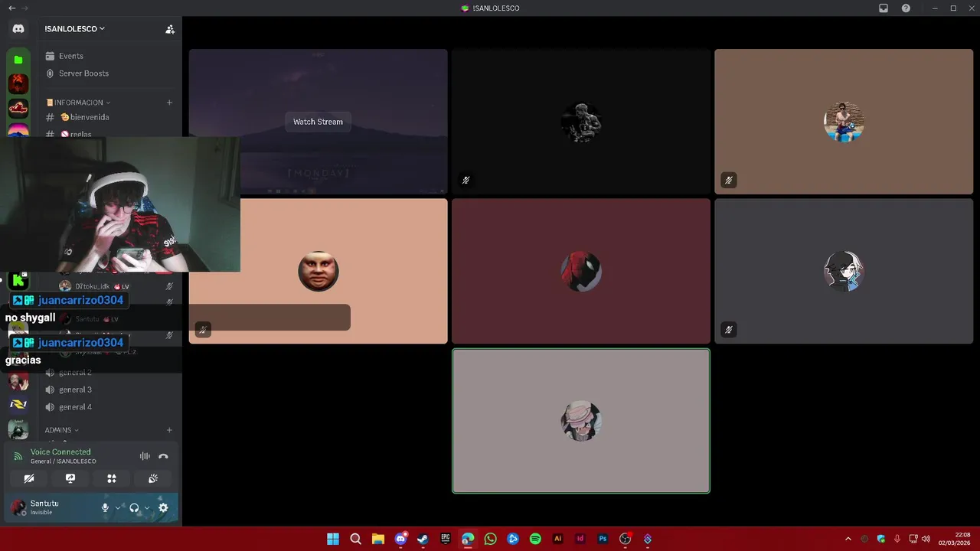Select the Spider-Man avatar tile

581,271
